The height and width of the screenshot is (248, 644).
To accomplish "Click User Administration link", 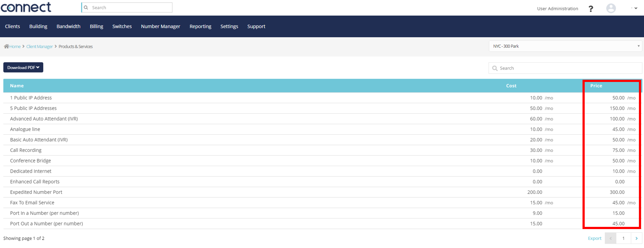I will pos(557,9).
